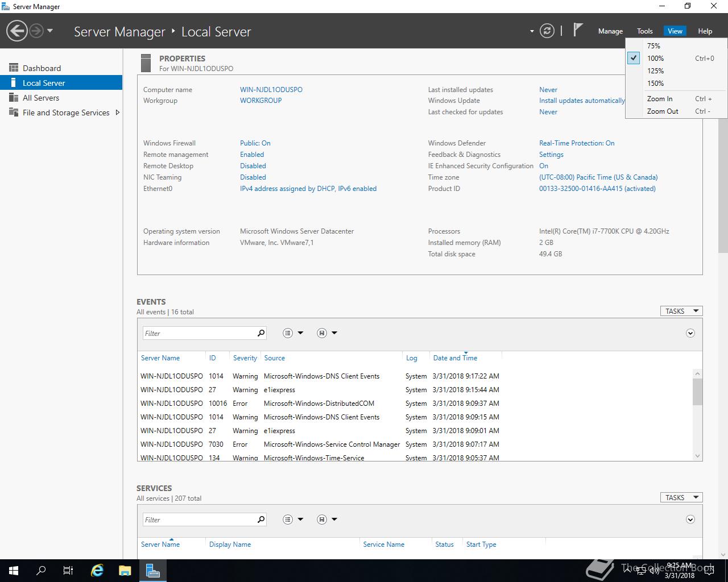This screenshot has height=582, width=728.
Task: Click the Events filter input field
Action: tap(198, 333)
